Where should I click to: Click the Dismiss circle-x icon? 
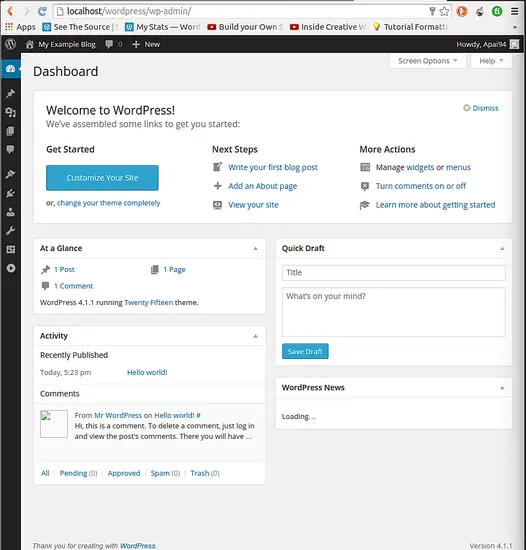click(466, 108)
